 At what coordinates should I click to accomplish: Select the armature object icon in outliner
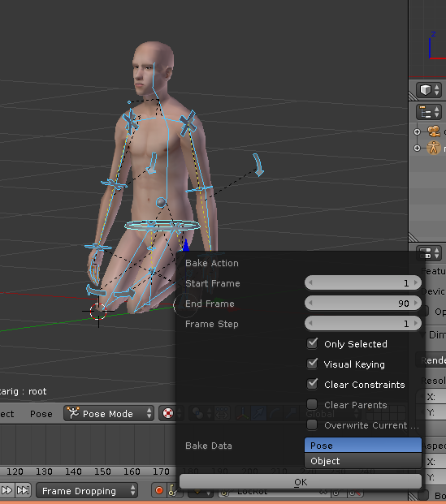(x=434, y=148)
